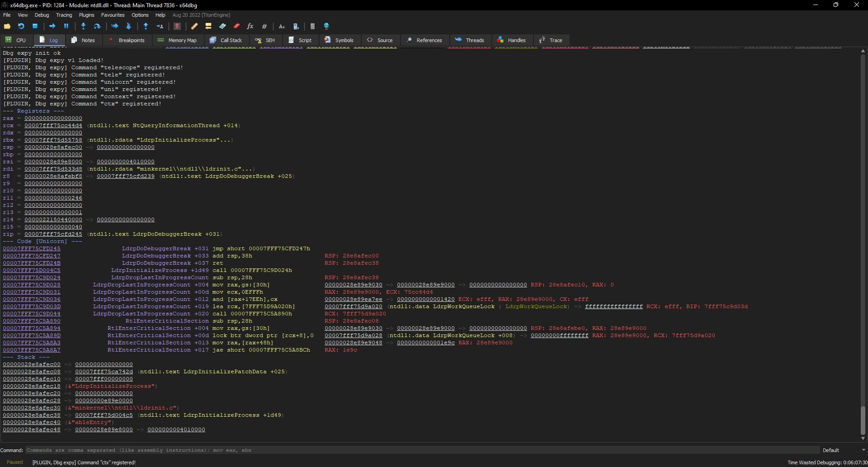Click the Execute till return up-arrow icon

[x=146, y=26]
